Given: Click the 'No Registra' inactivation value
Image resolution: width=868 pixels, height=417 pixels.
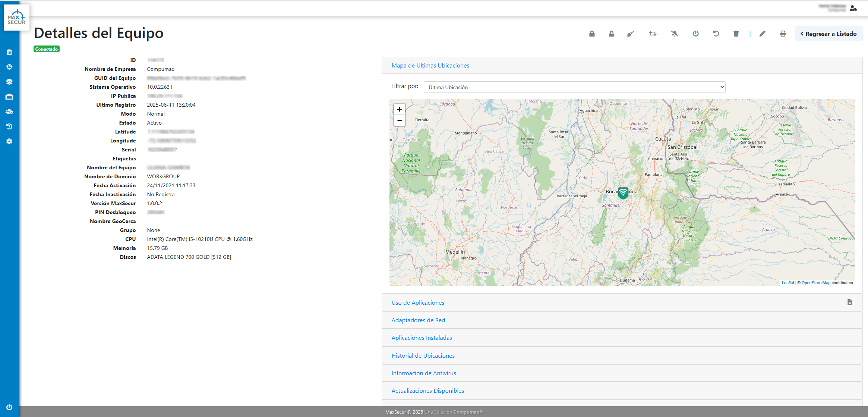Looking at the screenshot, I should pyautogui.click(x=161, y=195).
